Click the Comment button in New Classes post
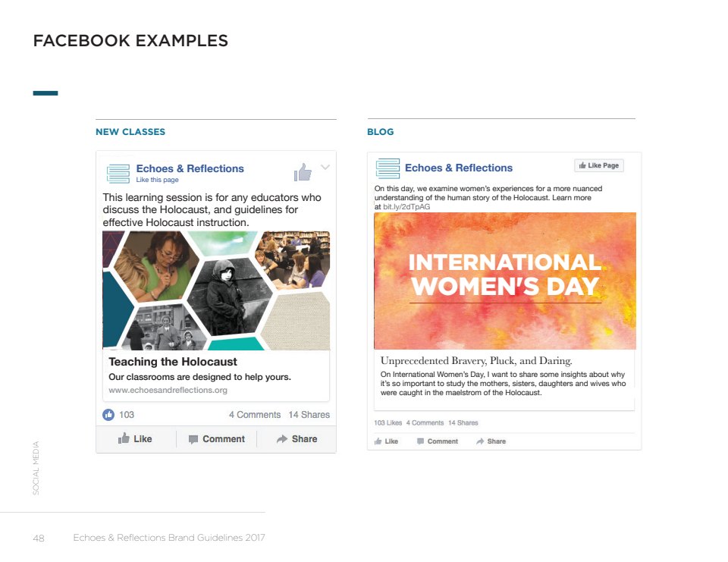Image resolution: width=728 pixels, height=562 pixels. 216,439
